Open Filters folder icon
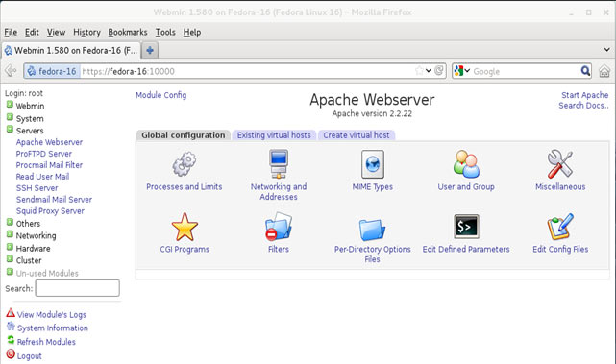 [x=279, y=227]
